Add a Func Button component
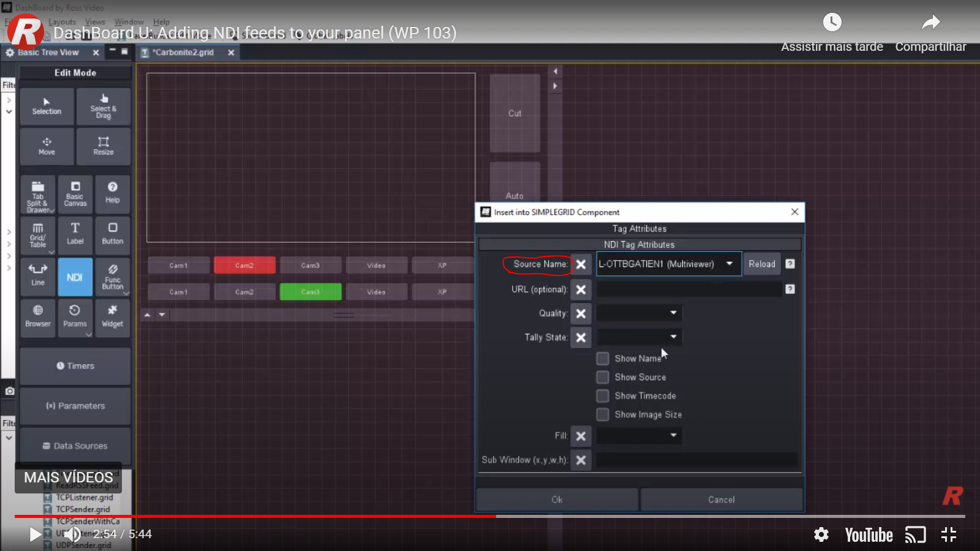This screenshot has width=980, height=551. pos(113,277)
